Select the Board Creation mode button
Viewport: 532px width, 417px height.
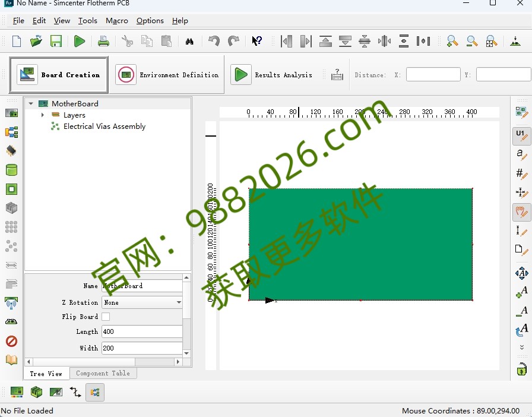(x=59, y=75)
